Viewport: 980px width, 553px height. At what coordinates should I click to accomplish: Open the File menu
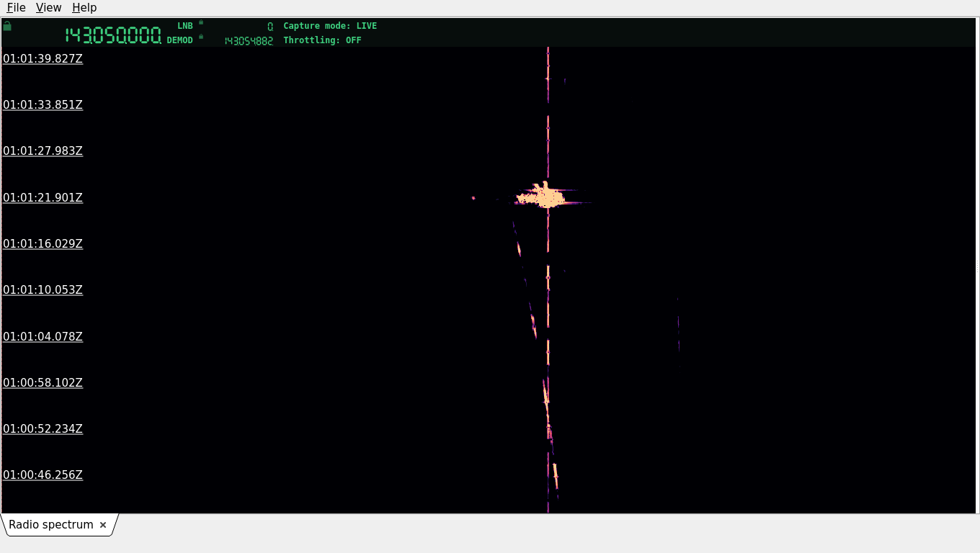pos(16,8)
